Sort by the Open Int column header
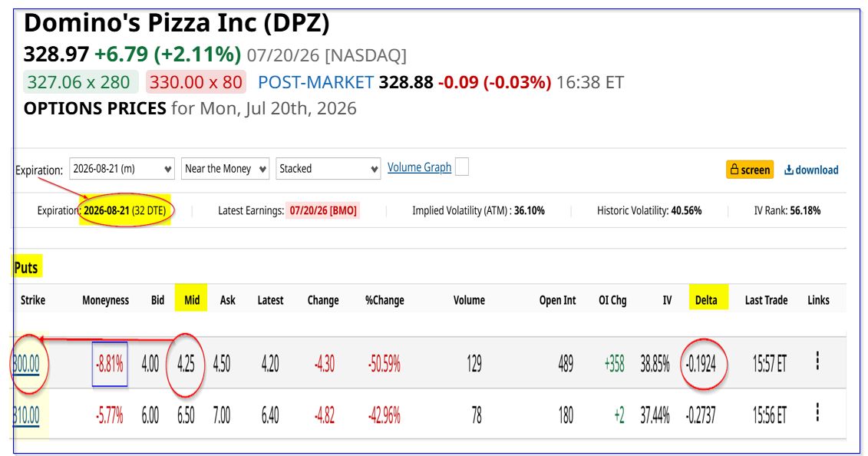The image size is (868, 456). point(557,300)
